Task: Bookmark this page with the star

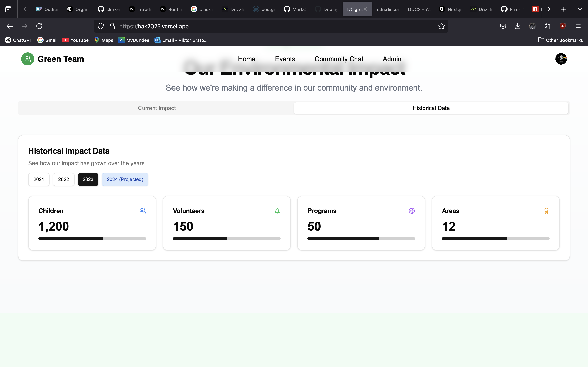Action: 441,26
